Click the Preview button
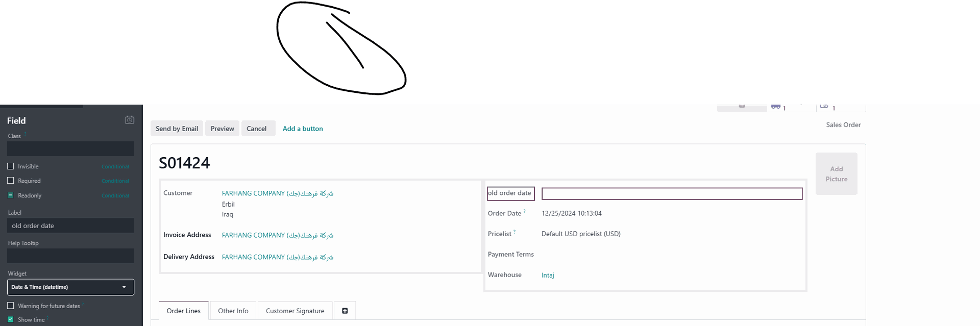This screenshot has width=980, height=326. (223, 129)
